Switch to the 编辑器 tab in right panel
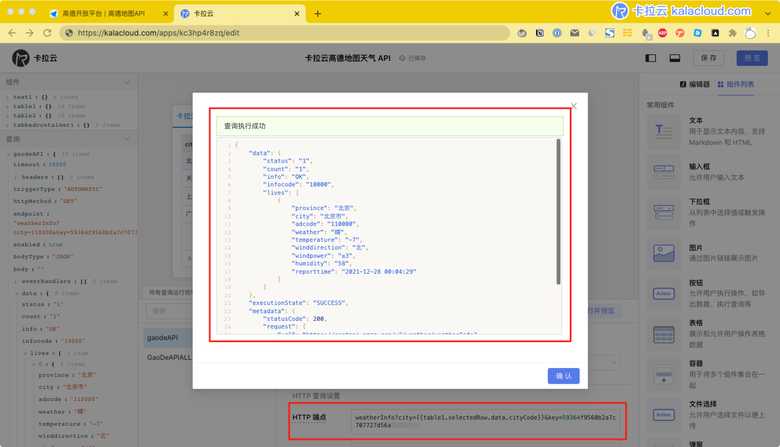This screenshot has width=780, height=447. 694,85
